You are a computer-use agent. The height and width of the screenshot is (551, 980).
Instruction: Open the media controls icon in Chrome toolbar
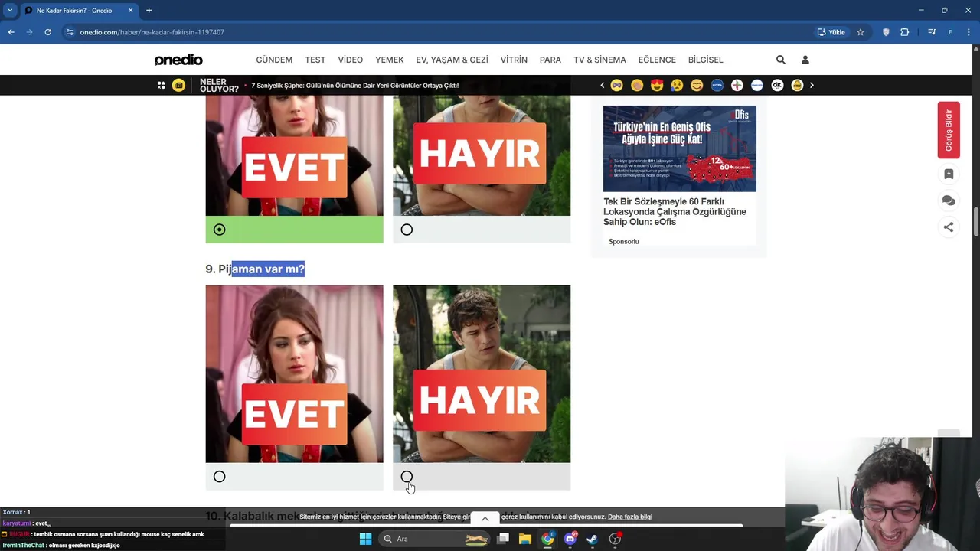click(932, 32)
